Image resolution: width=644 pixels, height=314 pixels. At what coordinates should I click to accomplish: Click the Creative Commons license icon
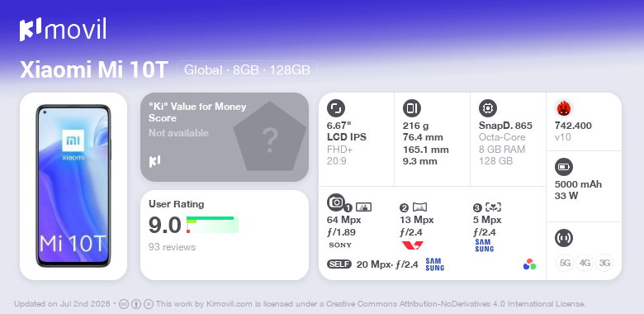click(x=124, y=304)
